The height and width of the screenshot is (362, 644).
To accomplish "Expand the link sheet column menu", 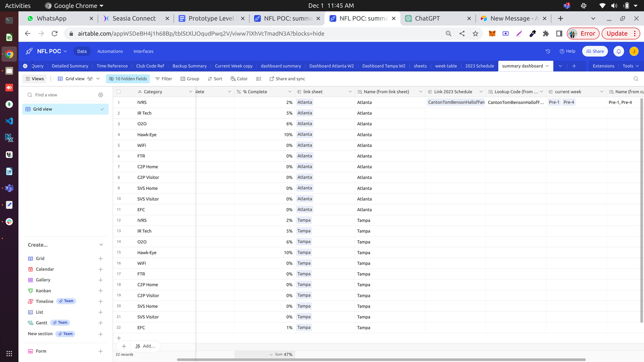I will click(350, 92).
